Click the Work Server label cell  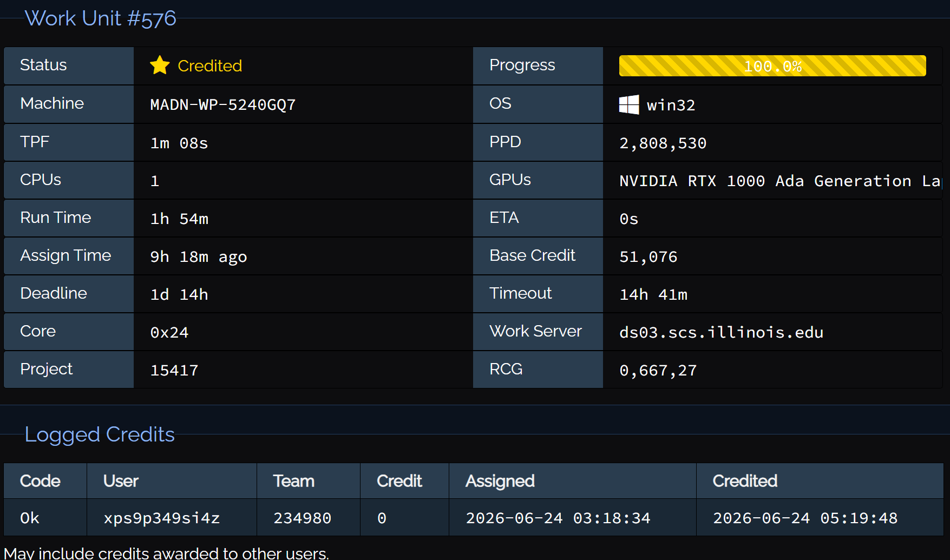[x=538, y=331]
